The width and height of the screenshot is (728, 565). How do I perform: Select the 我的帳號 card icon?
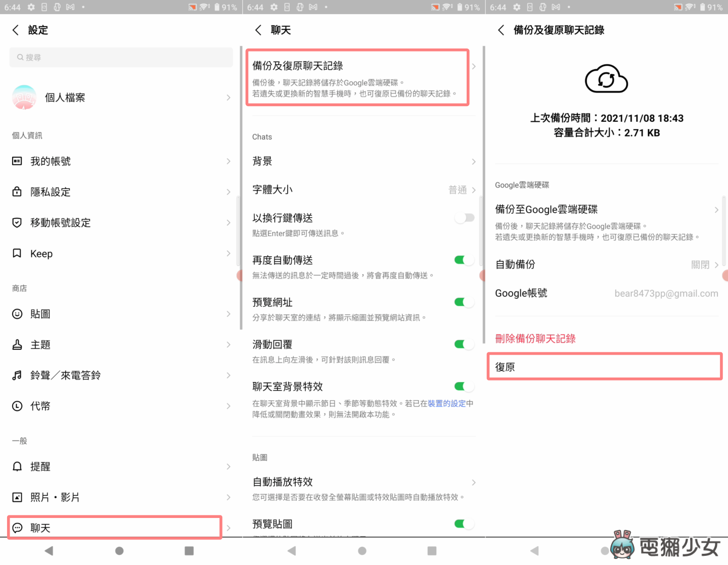coord(17,161)
